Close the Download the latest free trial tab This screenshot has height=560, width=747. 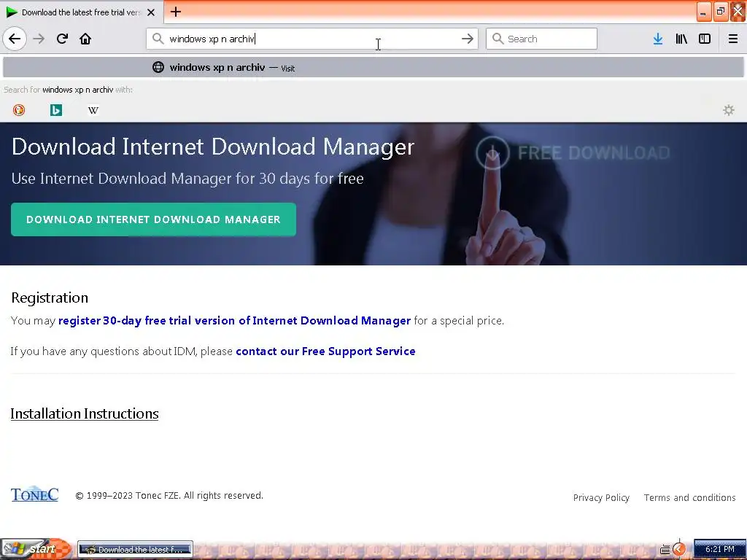point(151,12)
